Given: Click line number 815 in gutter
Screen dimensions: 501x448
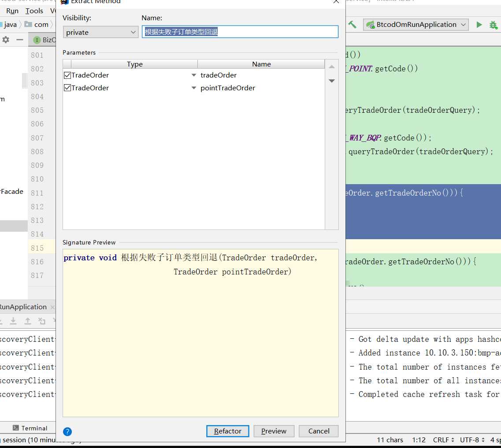Looking at the screenshot, I should coord(37,248).
